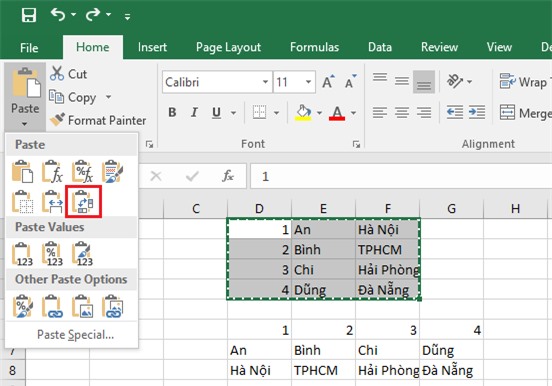Apply the yellow fill color
This screenshot has height=386, width=552.
[x=303, y=113]
